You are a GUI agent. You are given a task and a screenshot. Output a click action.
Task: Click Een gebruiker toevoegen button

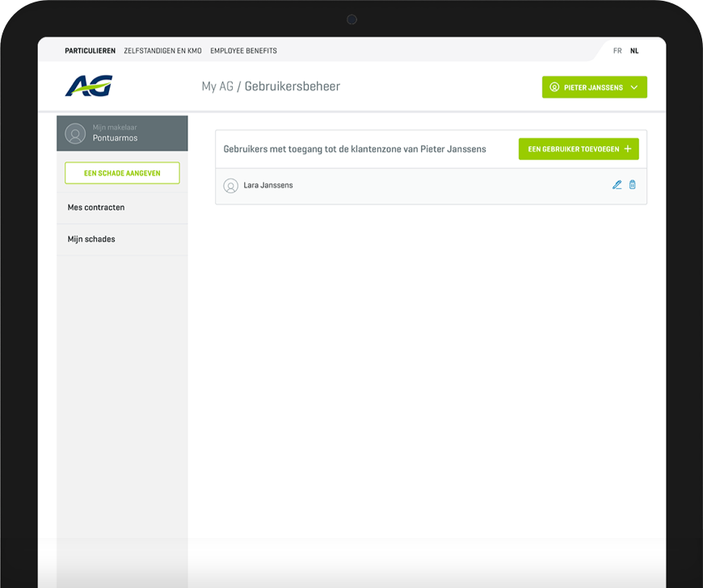coord(578,149)
